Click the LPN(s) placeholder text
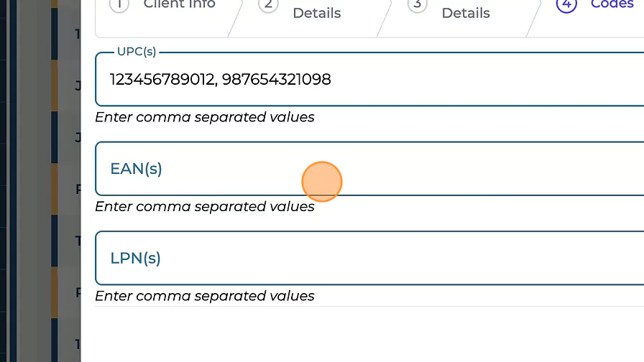The image size is (644, 362). [135, 258]
